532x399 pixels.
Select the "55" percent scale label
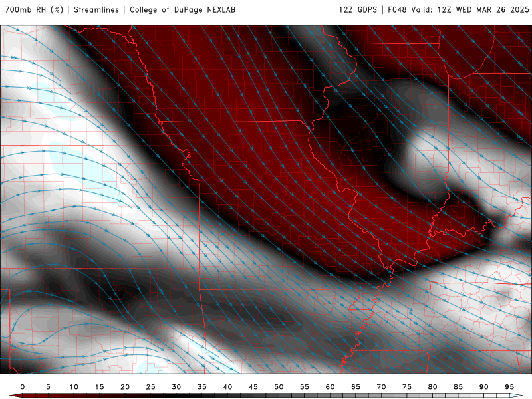pyautogui.click(x=305, y=387)
